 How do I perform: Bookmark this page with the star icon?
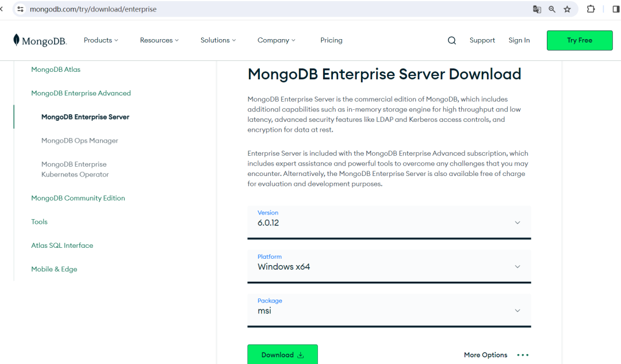[567, 9]
